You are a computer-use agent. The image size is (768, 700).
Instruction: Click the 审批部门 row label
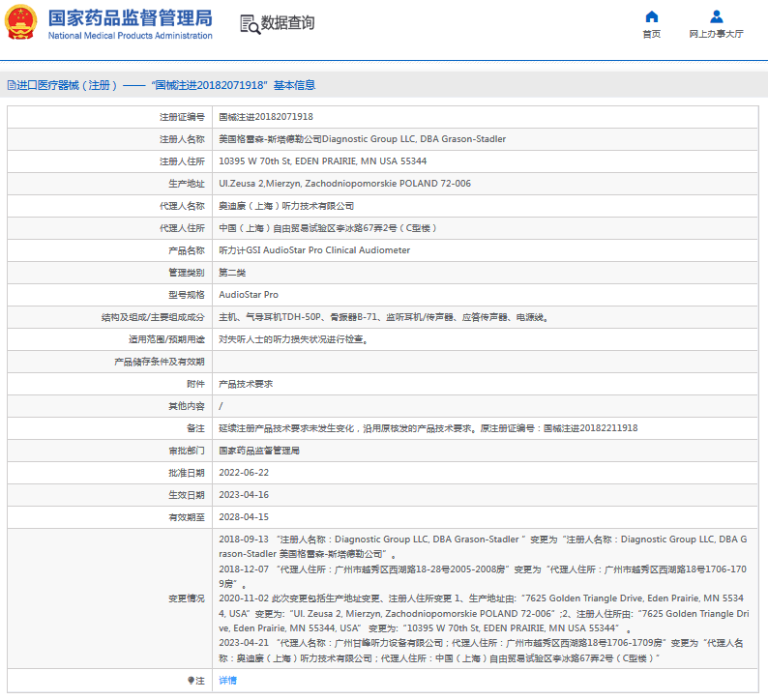(187, 451)
